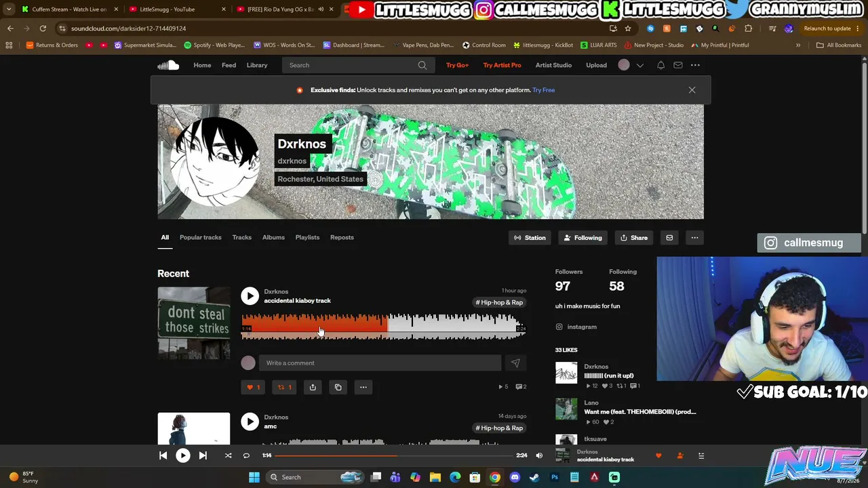
Task: Like the accidental kiaboy track
Action: click(x=253, y=387)
